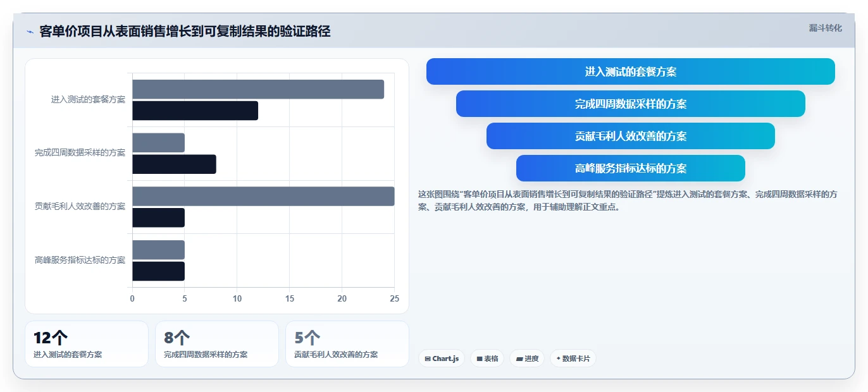The width and height of the screenshot is (868, 392).
Task: Click the 5个 stat card
Action: [x=347, y=344]
